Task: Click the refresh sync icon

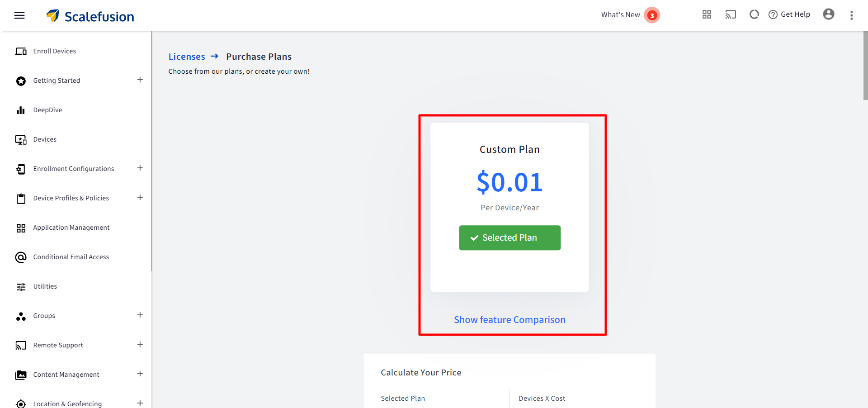Action: (x=754, y=14)
